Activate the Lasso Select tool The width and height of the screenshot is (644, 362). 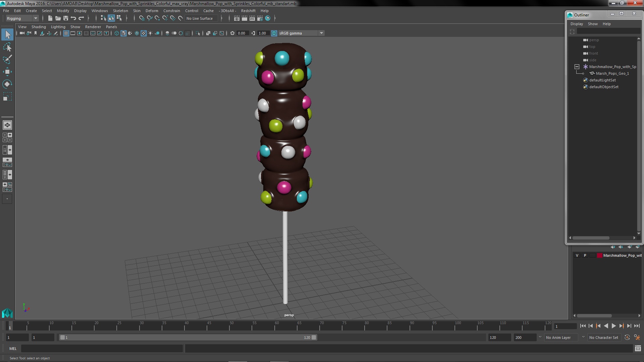(x=7, y=47)
